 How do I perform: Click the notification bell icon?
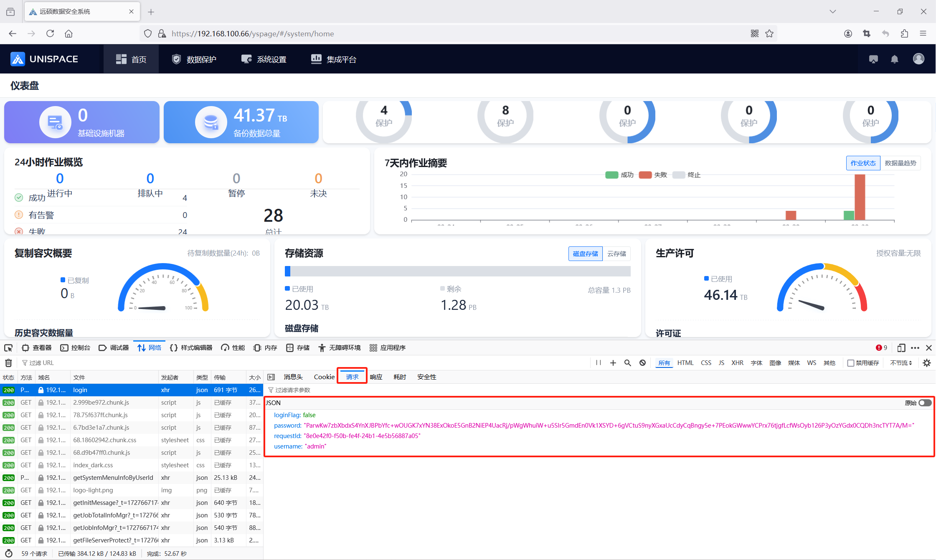(894, 59)
